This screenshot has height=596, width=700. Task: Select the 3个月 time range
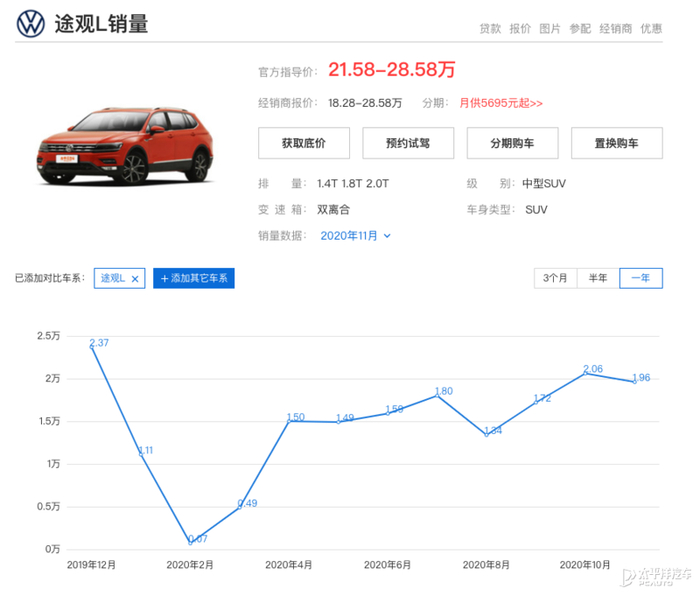point(555,278)
